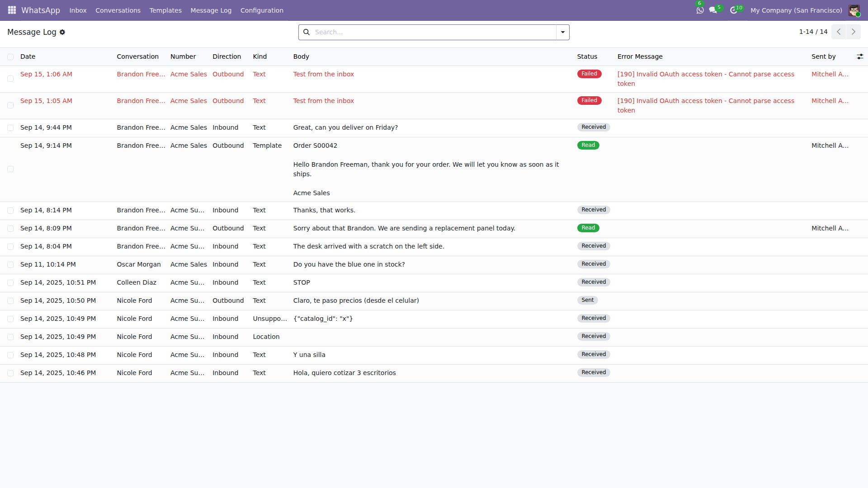
Task: Go to previous page of records
Action: (x=839, y=32)
